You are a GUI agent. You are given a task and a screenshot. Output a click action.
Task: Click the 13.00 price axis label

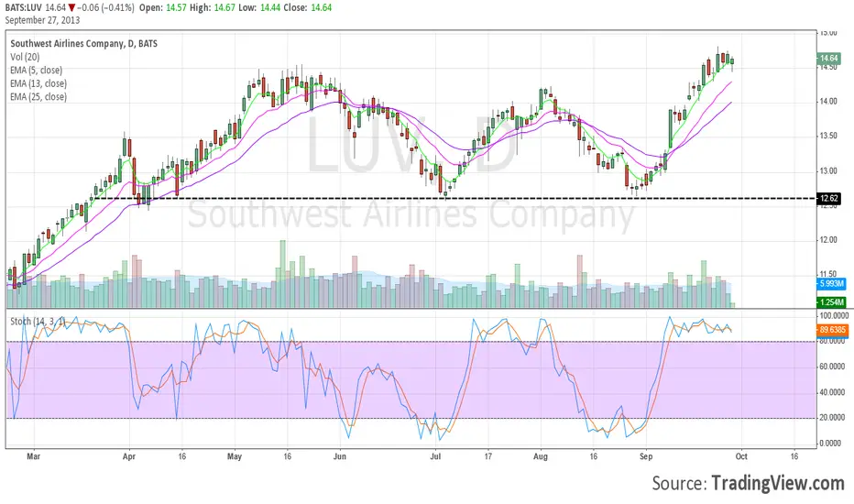828,171
